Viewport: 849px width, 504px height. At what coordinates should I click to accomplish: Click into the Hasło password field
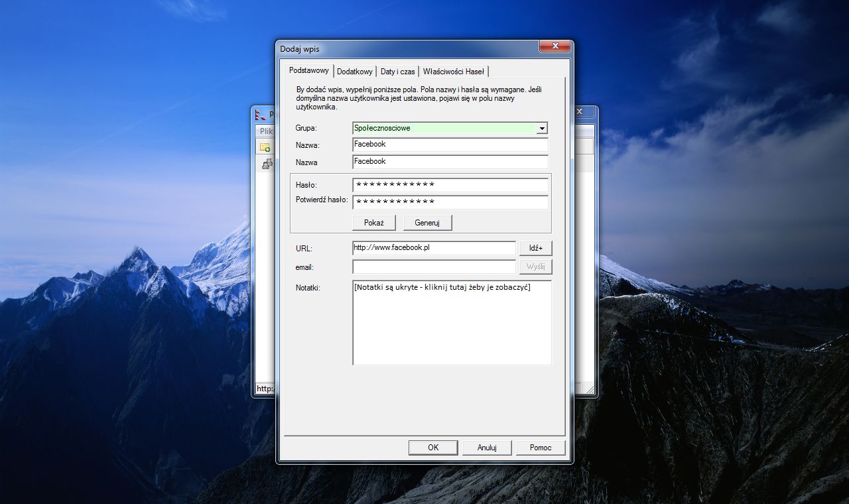(450, 185)
